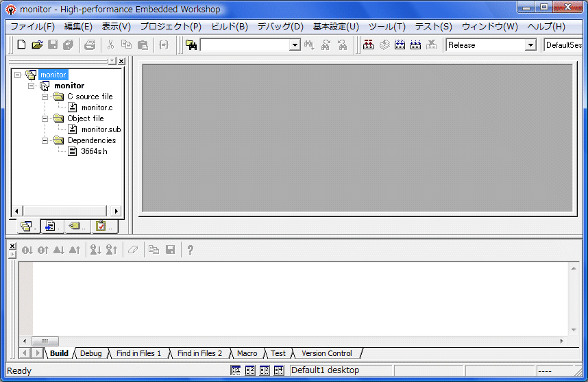This screenshot has height=382, width=588.
Task: Open the ファイル(F) menu
Action: (33, 27)
